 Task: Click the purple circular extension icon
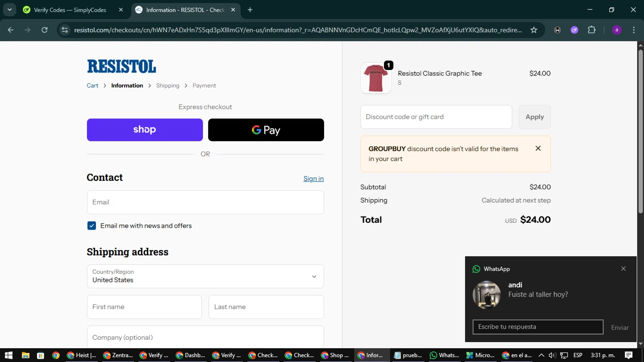click(x=574, y=30)
